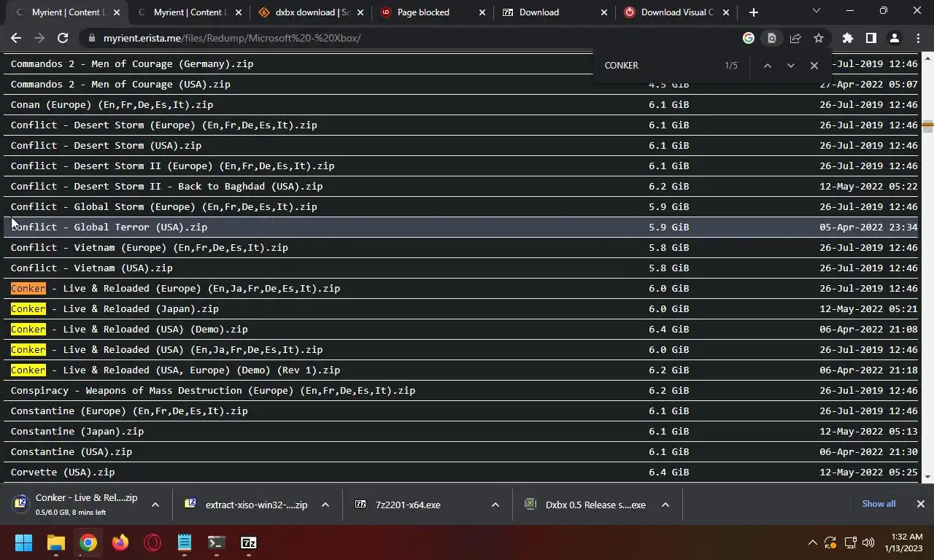Image resolution: width=934 pixels, height=560 pixels.
Task: Select the second Myrient Content tab
Action: point(190,12)
